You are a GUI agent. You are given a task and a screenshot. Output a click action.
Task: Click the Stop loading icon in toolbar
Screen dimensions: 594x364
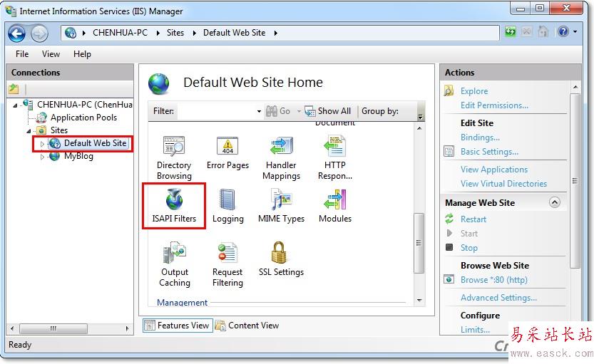(526, 31)
